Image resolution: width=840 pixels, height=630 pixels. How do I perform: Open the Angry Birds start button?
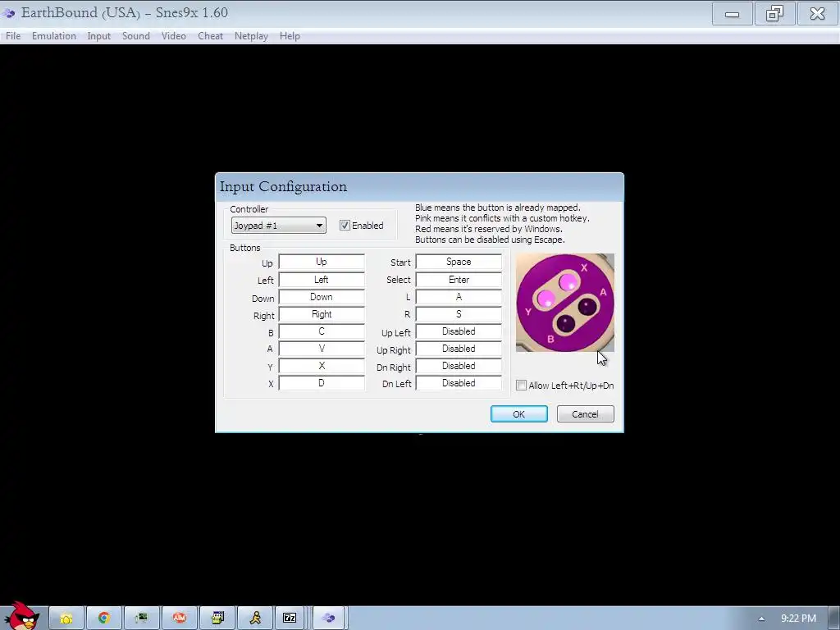21,616
